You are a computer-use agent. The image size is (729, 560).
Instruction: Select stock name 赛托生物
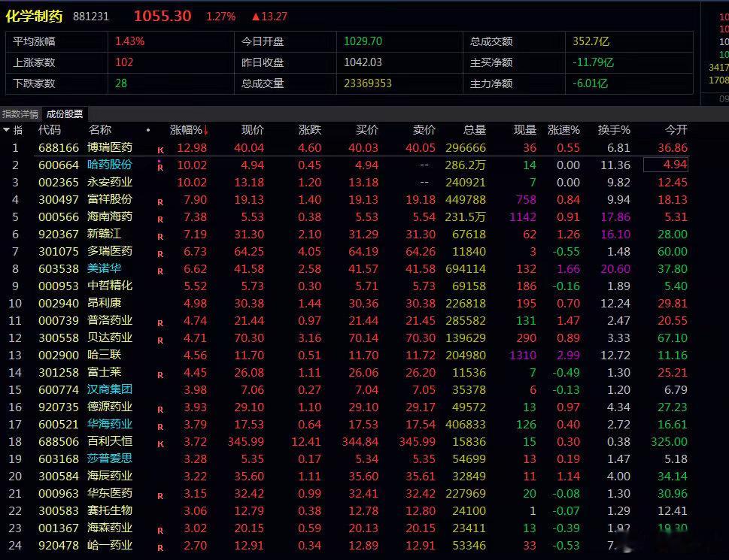[x=110, y=511]
